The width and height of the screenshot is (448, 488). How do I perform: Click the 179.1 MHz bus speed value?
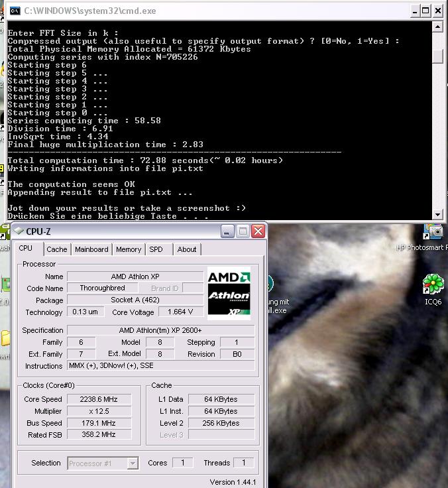99,423
